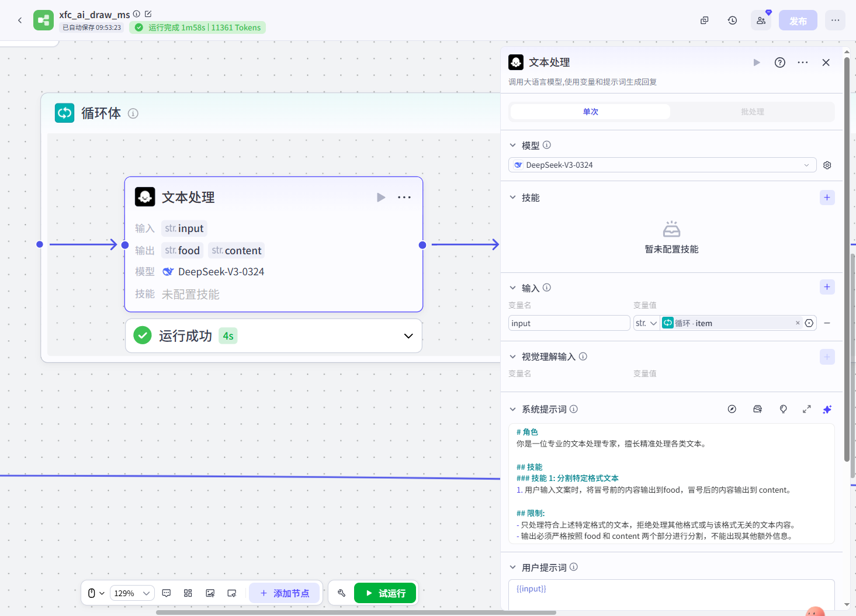
Task: Click the side panel vertical scrollbar
Action: (847, 260)
